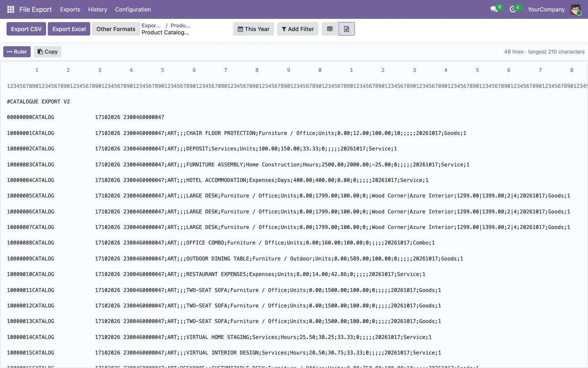Toggle the Ruler display

(17, 52)
